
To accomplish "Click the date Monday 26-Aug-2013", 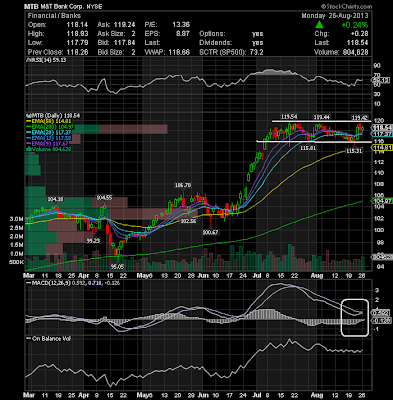I will click(335, 15).
